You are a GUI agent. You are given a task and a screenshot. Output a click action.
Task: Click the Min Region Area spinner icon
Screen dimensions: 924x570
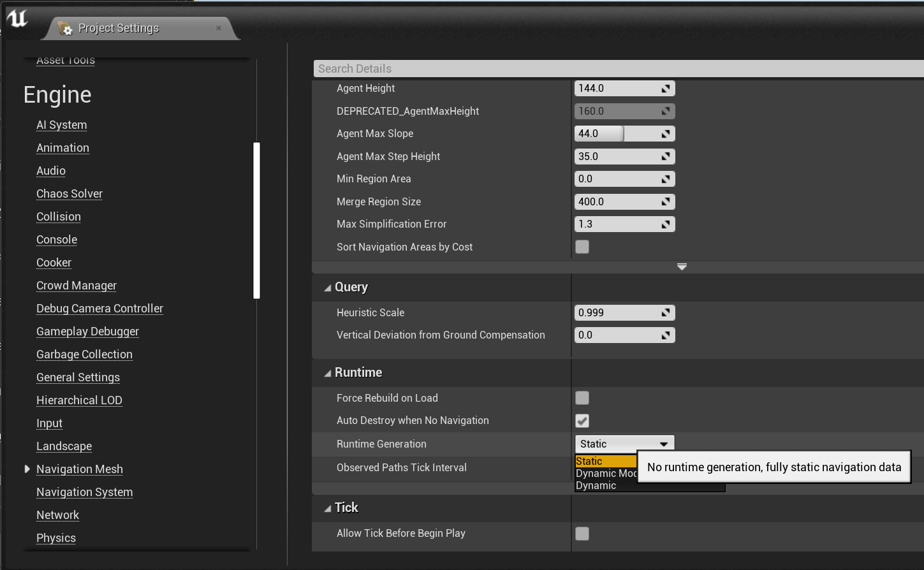665,179
